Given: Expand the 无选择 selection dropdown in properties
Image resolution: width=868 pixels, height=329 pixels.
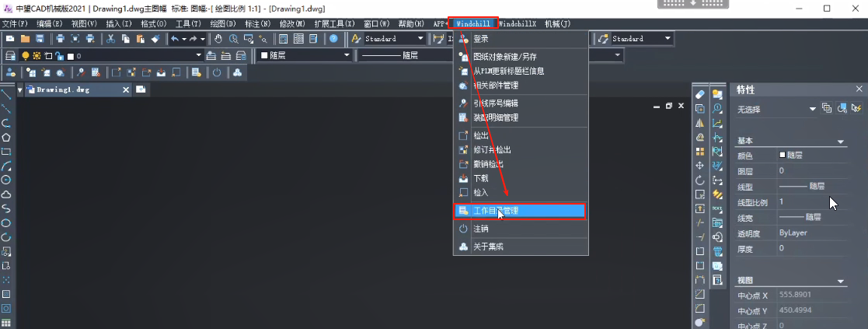Looking at the screenshot, I should [x=813, y=109].
